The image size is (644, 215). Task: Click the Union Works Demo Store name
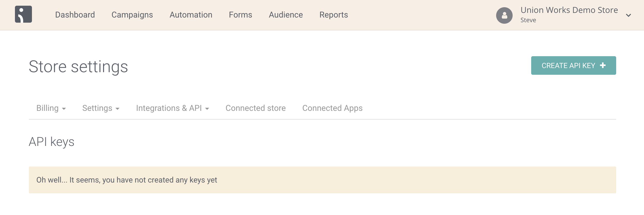pos(569,10)
